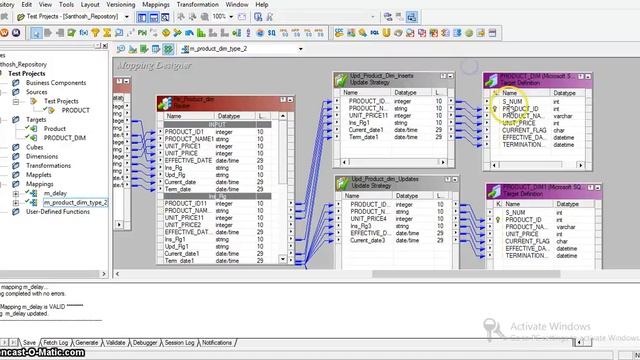
Task: Click S_NUM column in PRODUCT_DIM1 target
Action: tap(515, 213)
